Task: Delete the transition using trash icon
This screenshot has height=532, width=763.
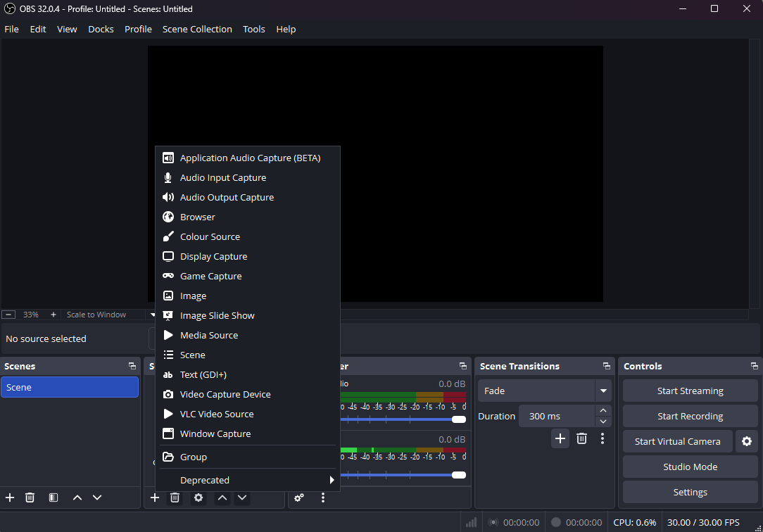Action: tap(581, 438)
